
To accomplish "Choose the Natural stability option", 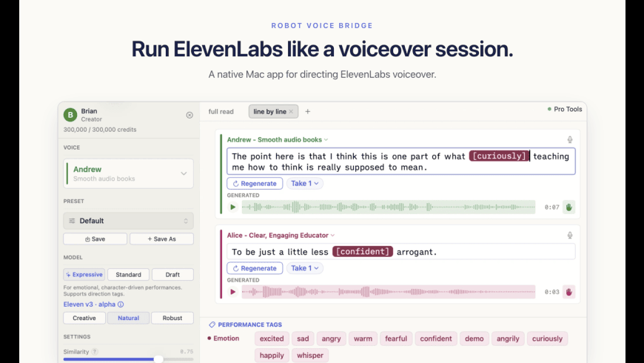I will (x=128, y=318).
